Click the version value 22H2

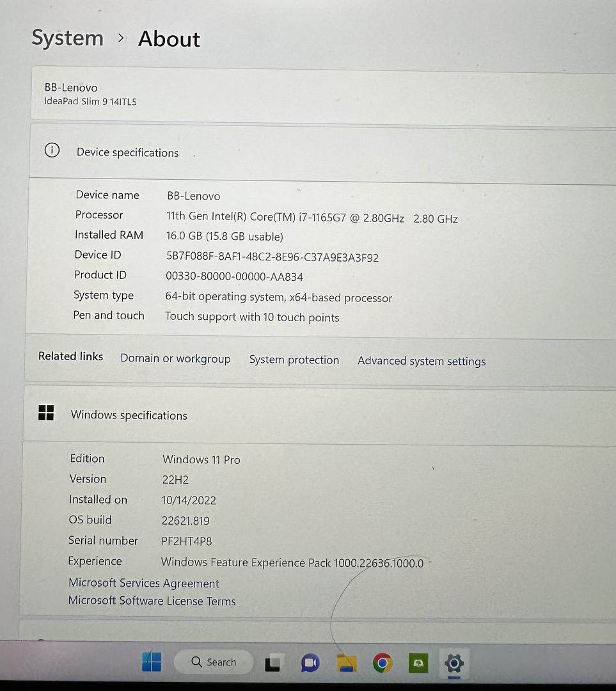[x=175, y=479]
